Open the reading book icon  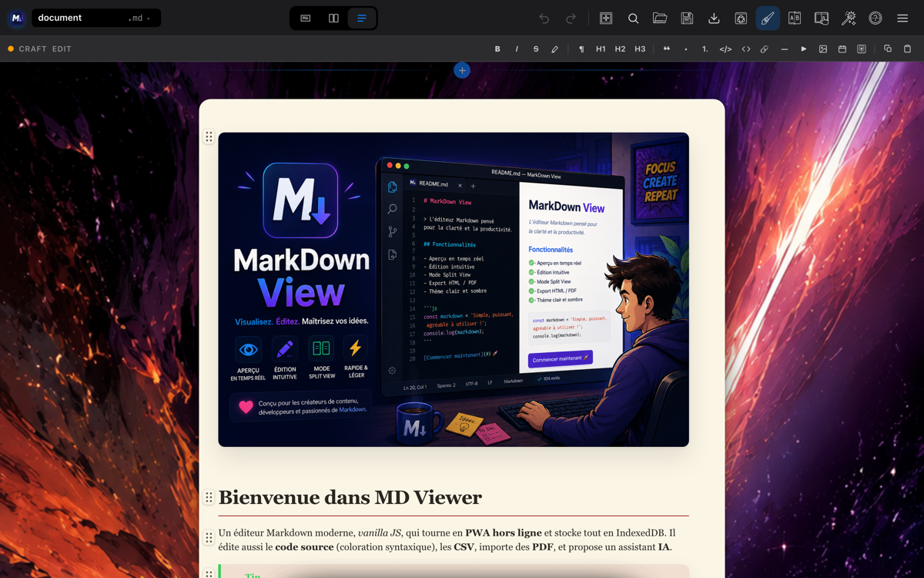coord(822,18)
